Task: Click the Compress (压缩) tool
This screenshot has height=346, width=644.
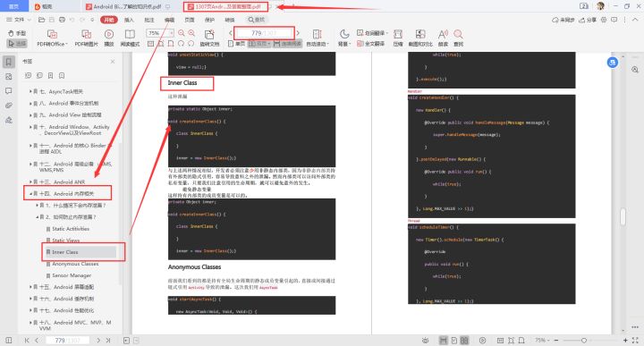Action: pyautogui.click(x=398, y=38)
